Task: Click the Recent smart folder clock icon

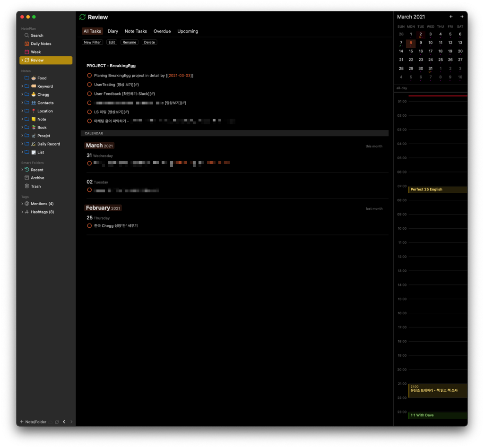Action: [x=27, y=170]
